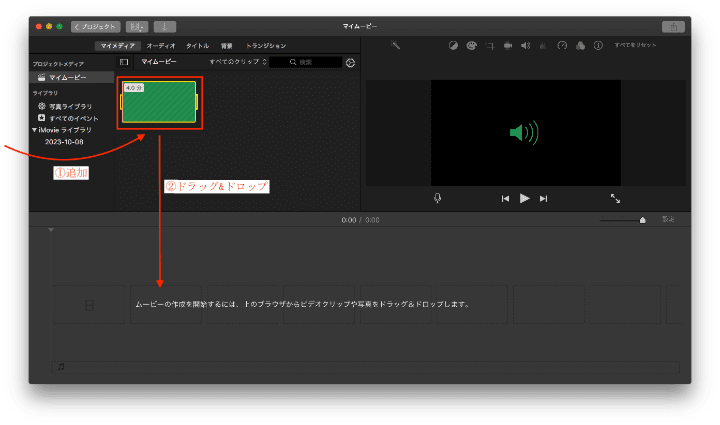Click the voiceover microphone button

pos(438,198)
